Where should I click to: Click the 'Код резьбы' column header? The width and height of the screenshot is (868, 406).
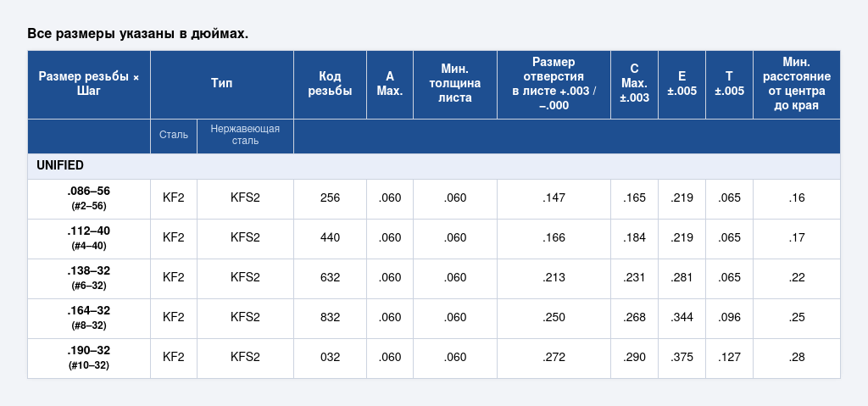pos(330,84)
